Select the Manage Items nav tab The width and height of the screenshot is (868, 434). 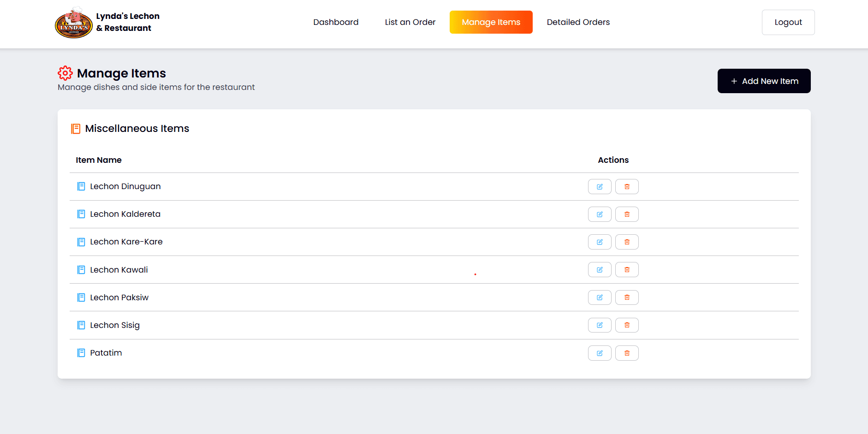491,22
